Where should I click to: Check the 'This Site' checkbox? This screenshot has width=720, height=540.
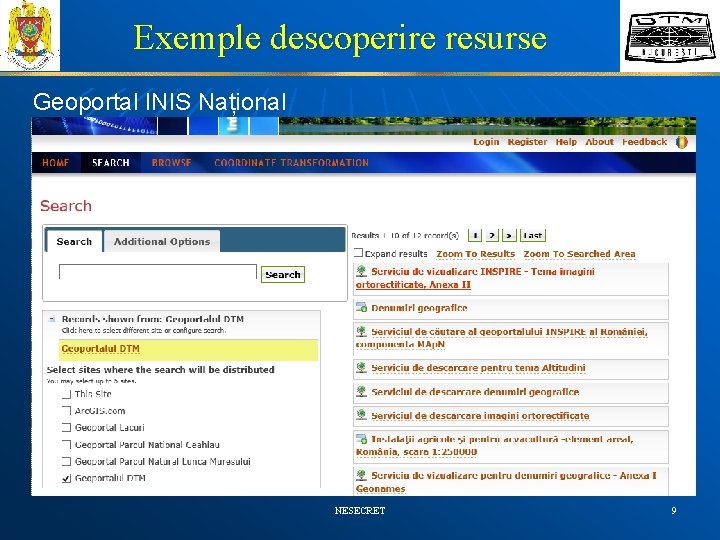pos(67,394)
